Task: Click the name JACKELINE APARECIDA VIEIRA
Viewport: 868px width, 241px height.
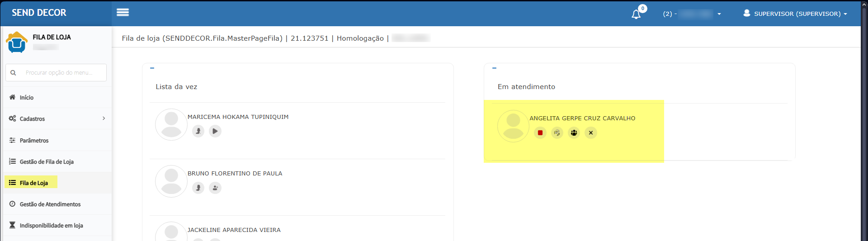Action: pos(234,230)
